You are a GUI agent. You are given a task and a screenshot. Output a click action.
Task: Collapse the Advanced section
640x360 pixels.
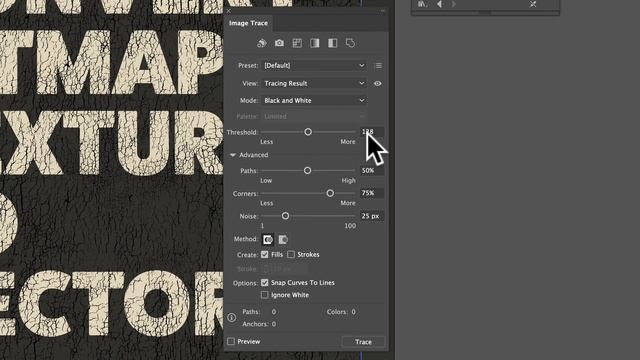[233, 155]
